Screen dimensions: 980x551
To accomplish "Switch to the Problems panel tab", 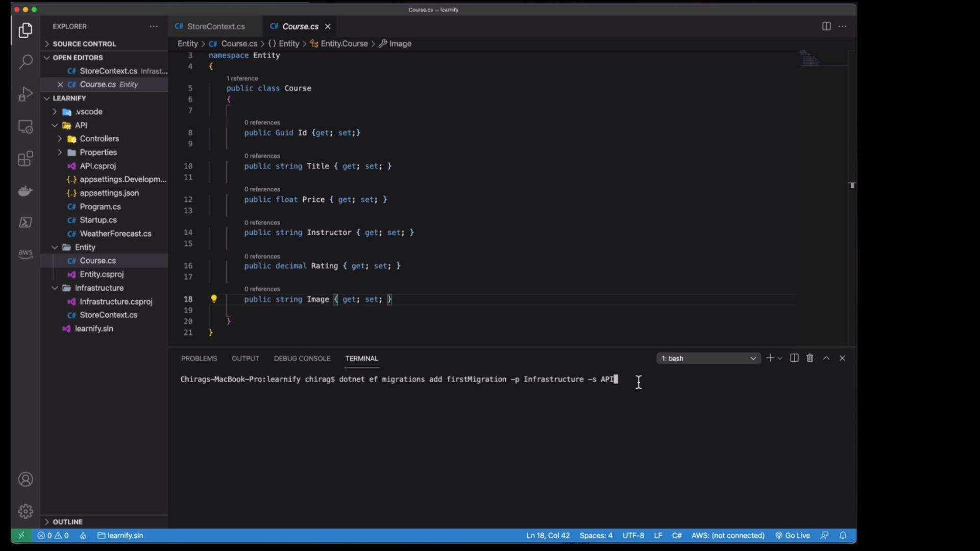I will point(199,358).
